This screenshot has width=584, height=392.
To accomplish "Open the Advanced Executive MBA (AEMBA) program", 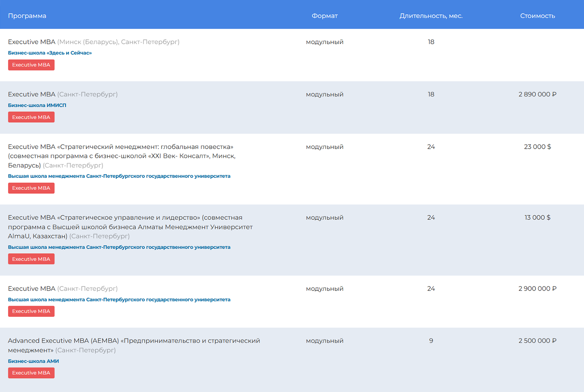I will tap(134, 341).
